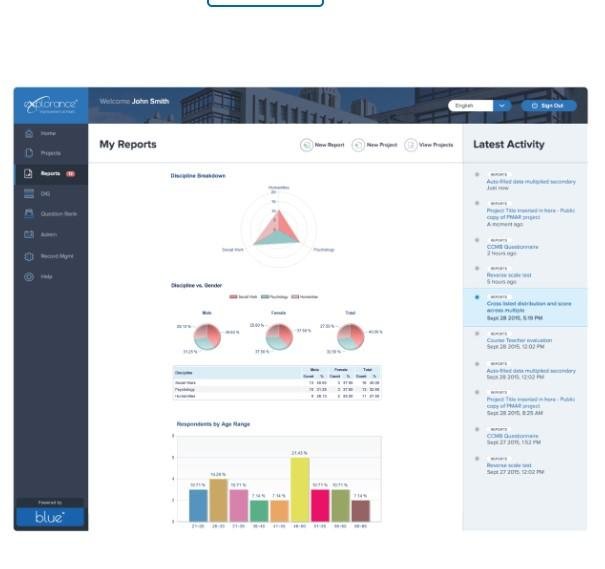Open Help from the sidebar icon

coord(29,277)
